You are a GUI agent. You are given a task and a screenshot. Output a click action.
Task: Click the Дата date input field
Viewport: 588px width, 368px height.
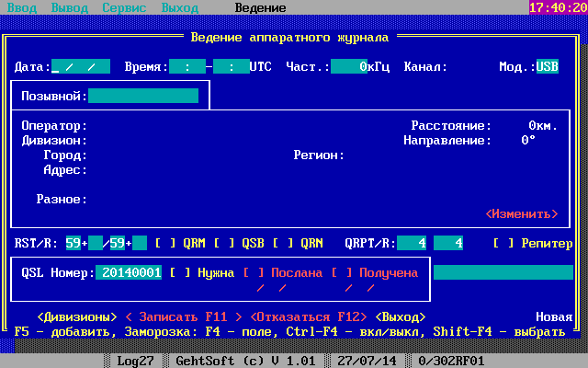(81, 67)
